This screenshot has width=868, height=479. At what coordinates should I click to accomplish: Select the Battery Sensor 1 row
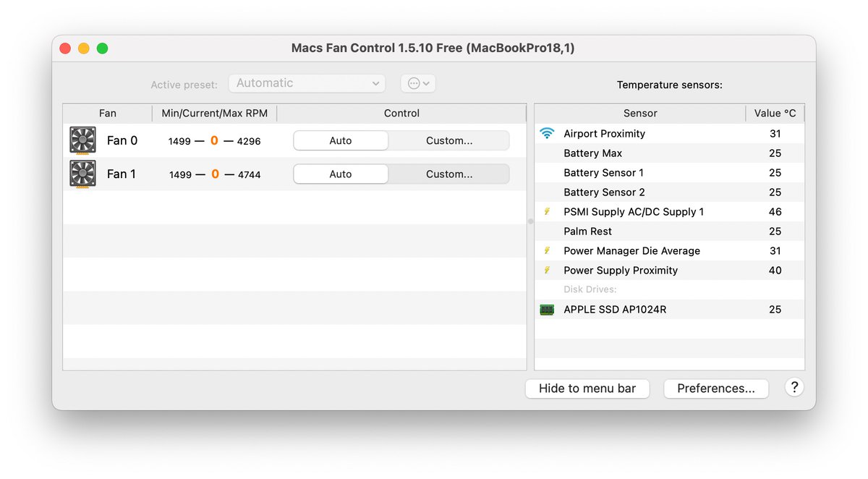(669, 172)
